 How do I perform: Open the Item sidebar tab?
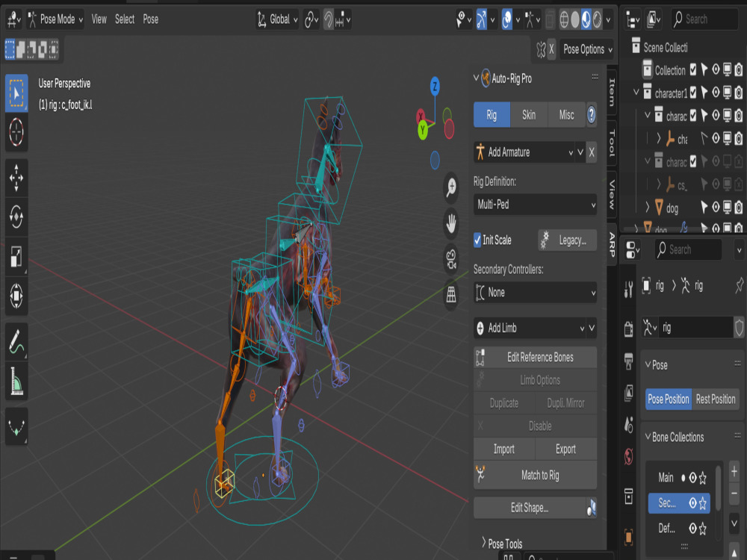pos(613,91)
